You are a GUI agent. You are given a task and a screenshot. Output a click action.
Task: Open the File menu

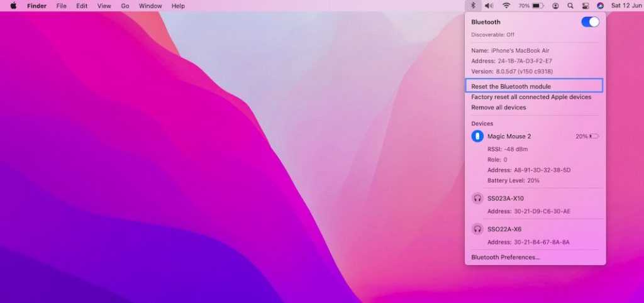pyautogui.click(x=62, y=6)
